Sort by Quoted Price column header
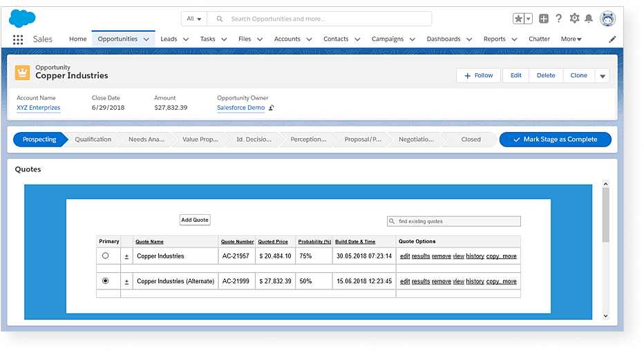 (273, 242)
